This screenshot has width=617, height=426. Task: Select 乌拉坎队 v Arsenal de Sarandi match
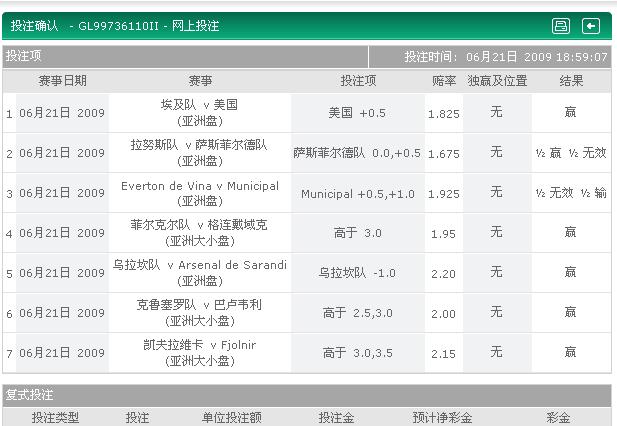(x=200, y=273)
